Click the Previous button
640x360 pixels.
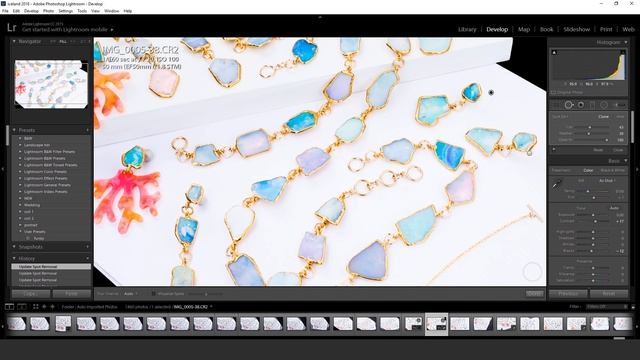tap(568, 293)
